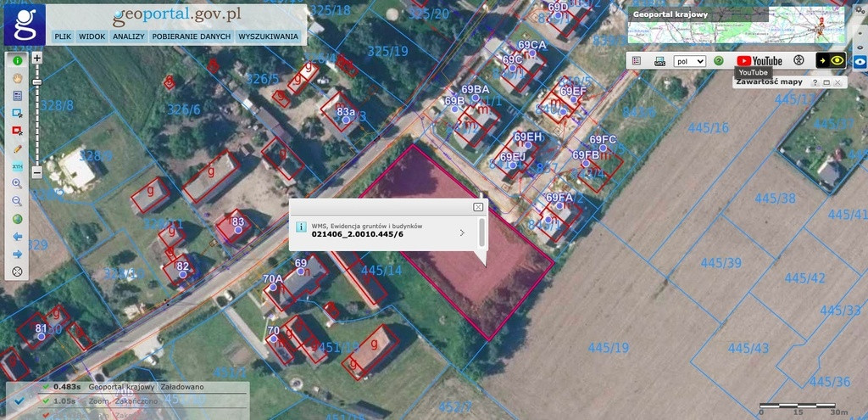Expand the parcel 021406_2.0010.445/6 result arrow
The height and width of the screenshot is (420, 868).
462,232
